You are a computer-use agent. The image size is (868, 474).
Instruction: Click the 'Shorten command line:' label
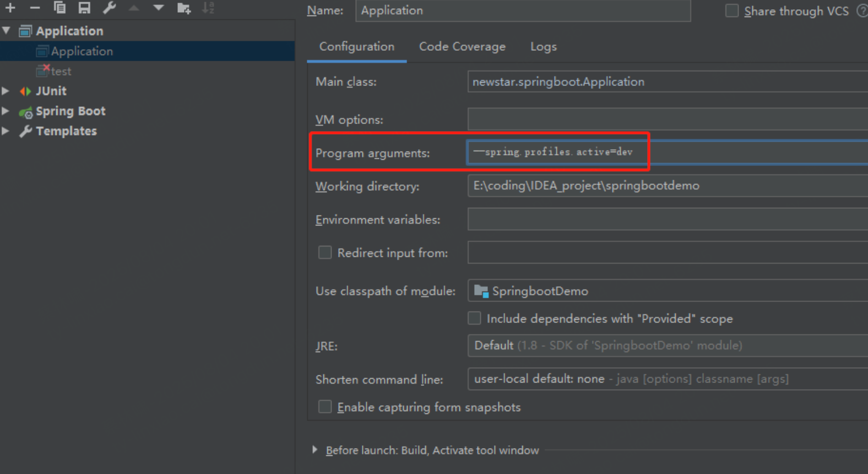click(379, 380)
